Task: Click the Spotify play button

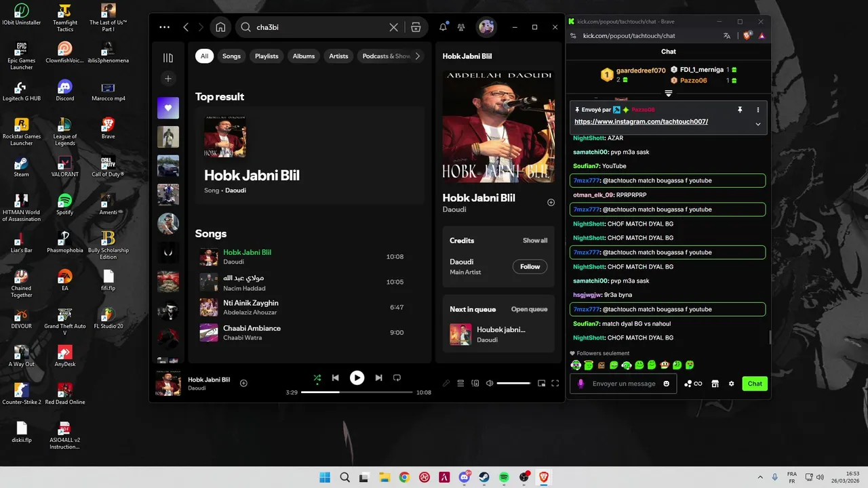Action: 357,378
